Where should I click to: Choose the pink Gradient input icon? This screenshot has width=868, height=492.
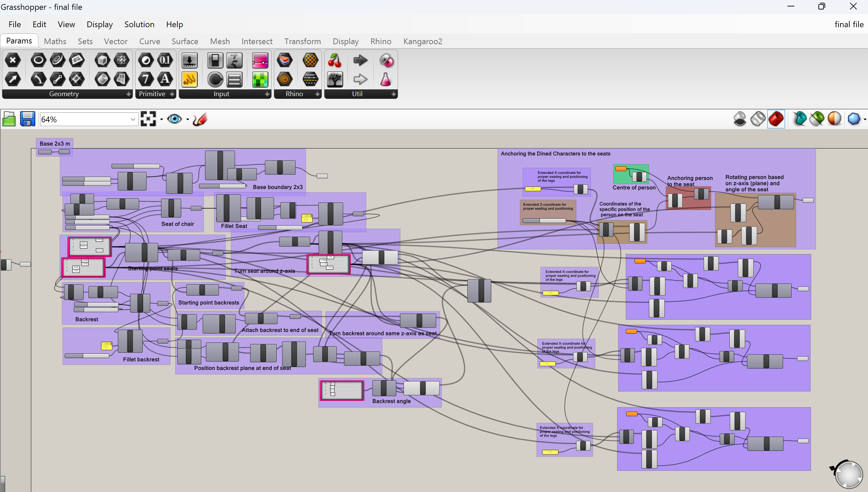point(260,60)
